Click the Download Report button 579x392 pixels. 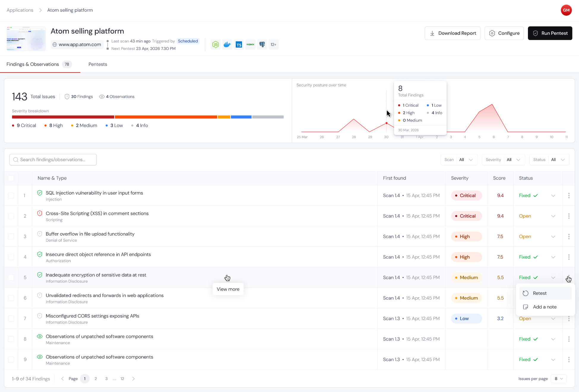coord(453,33)
